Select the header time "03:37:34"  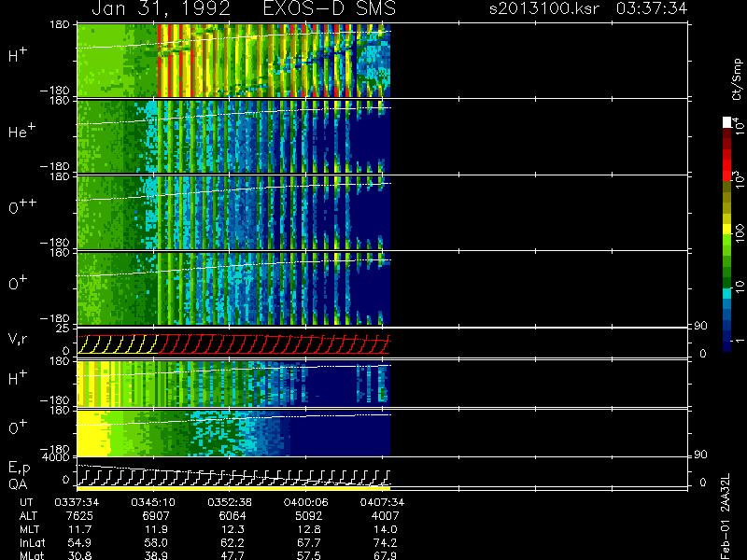[x=652, y=8]
